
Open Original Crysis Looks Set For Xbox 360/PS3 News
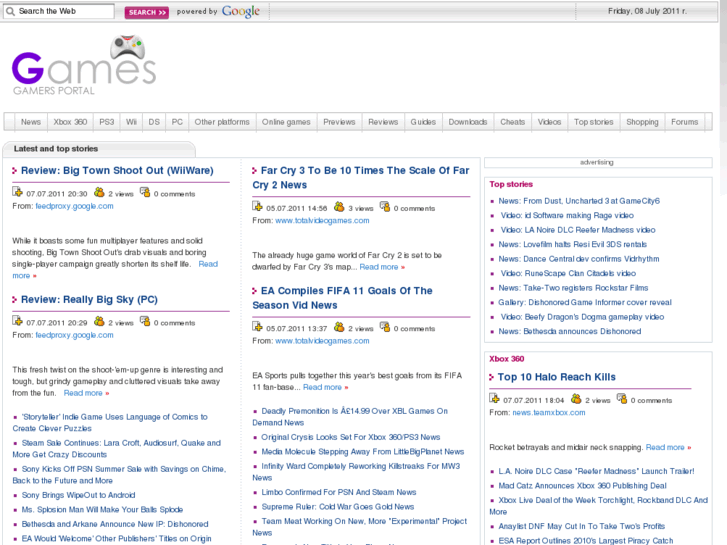pyautogui.click(x=351, y=437)
